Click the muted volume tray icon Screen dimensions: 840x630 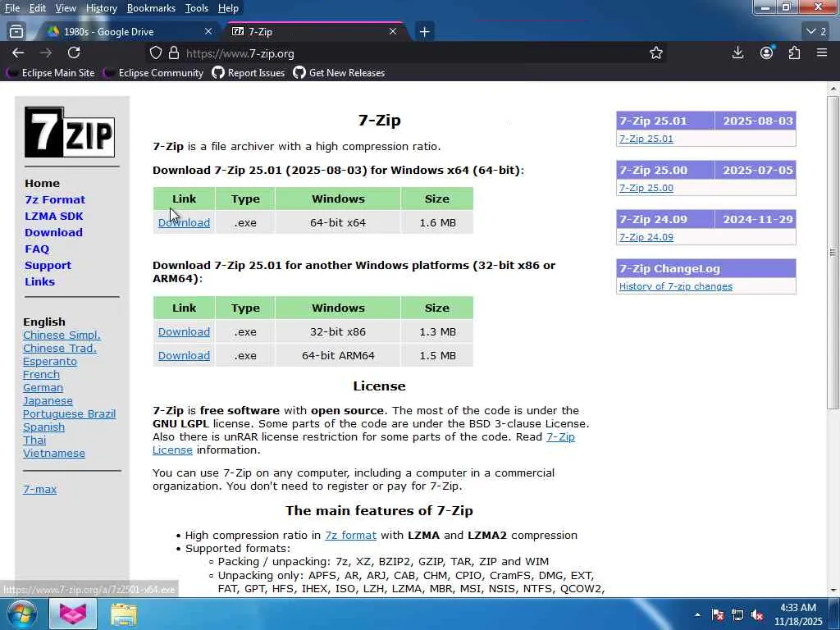757,614
